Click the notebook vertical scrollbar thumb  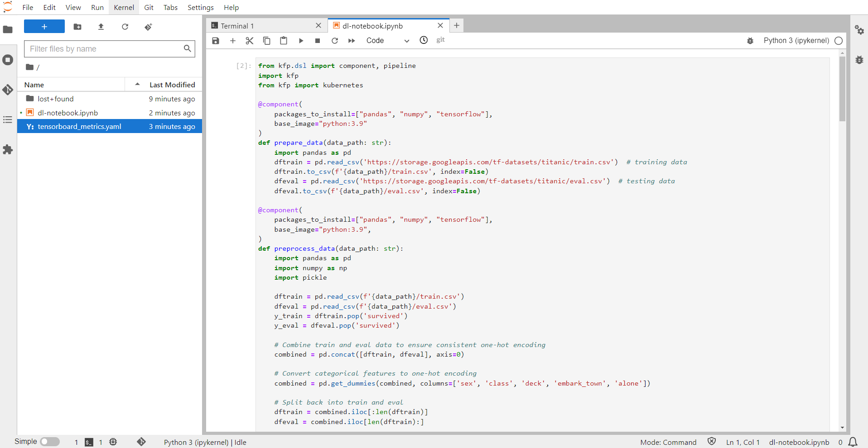tap(842, 89)
